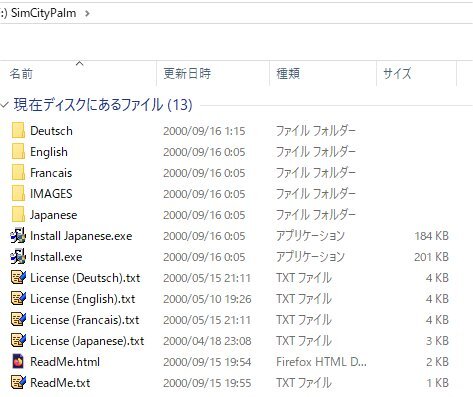Click the License (Japanese).txt file icon
Viewport: 473px width, 397px height.
coord(18,341)
